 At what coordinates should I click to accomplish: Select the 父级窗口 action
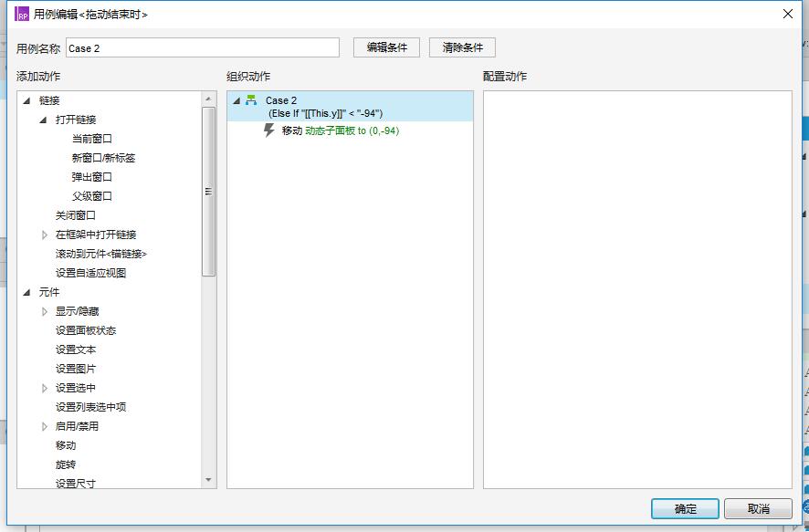pyautogui.click(x=92, y=196)
